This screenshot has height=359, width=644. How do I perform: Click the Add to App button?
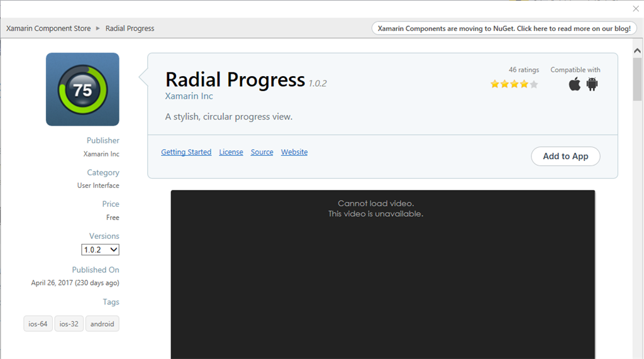[565, 156]
